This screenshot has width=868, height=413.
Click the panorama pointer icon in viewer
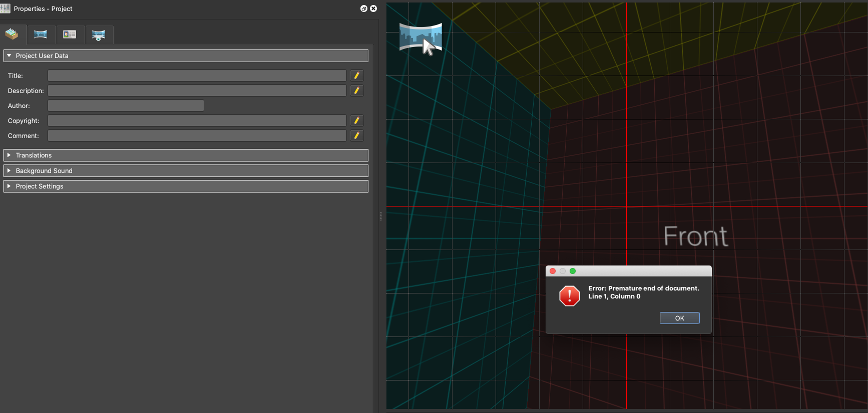[x=421, y=38]
